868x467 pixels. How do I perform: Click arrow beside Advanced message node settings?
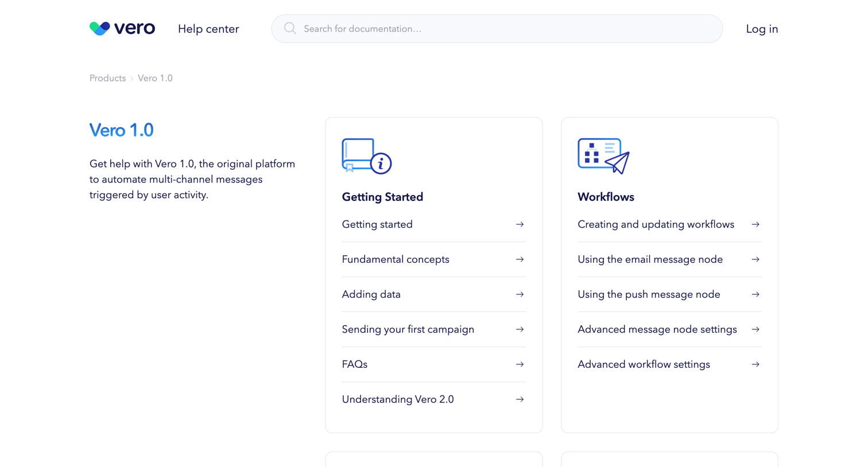(755, 329)
